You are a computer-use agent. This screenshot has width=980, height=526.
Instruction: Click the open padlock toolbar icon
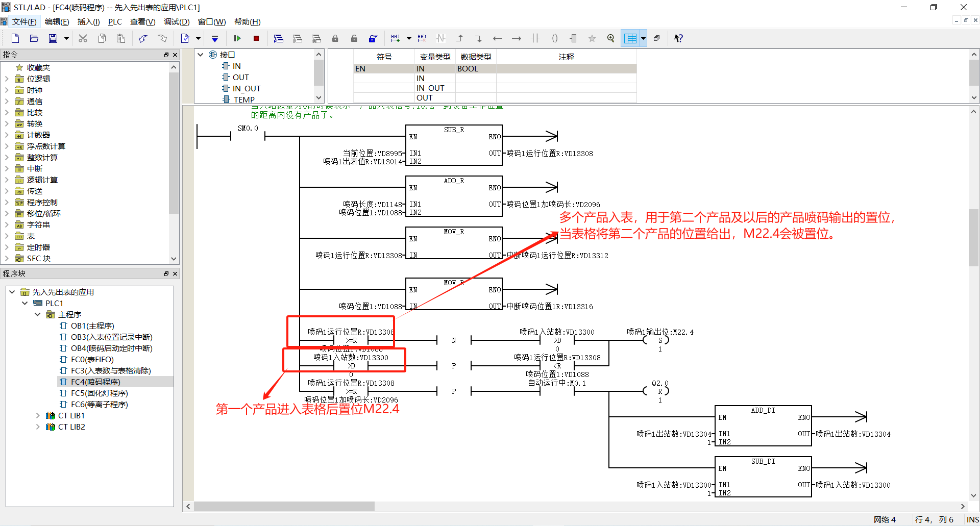[354, 38]
